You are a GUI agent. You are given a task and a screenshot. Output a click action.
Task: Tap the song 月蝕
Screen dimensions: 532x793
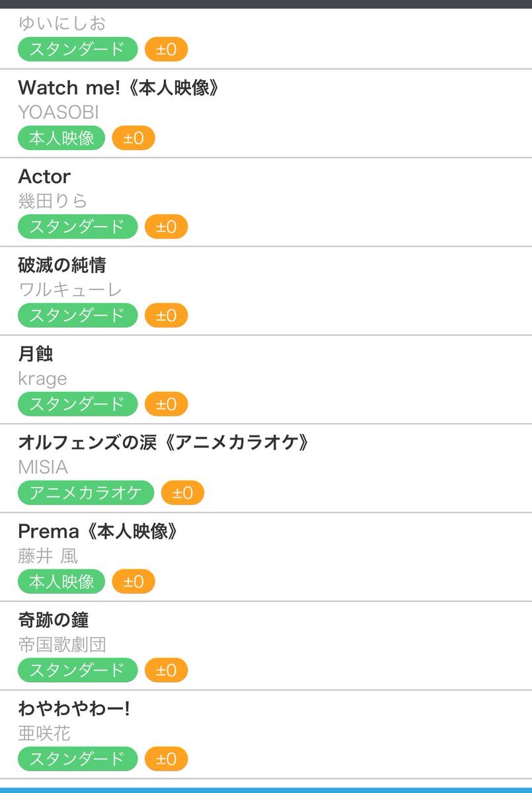tap(36, 354)
